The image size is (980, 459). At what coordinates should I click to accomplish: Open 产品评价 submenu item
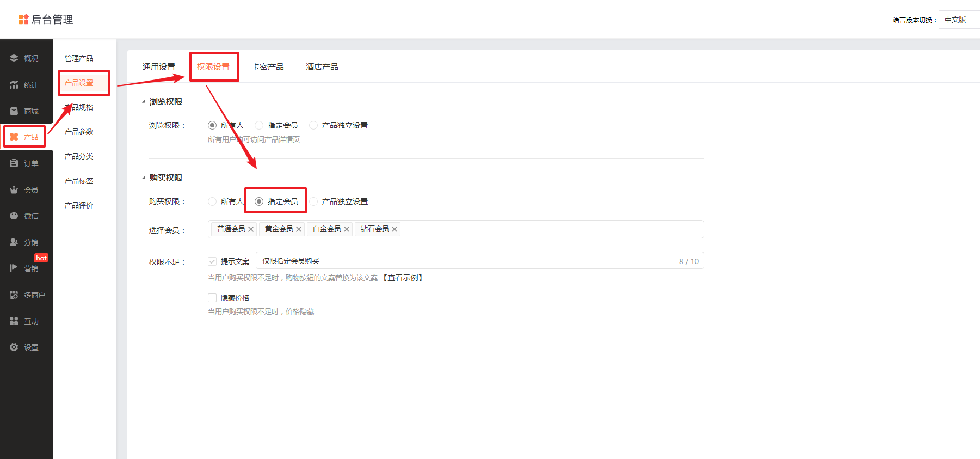(x=79, y=205)
